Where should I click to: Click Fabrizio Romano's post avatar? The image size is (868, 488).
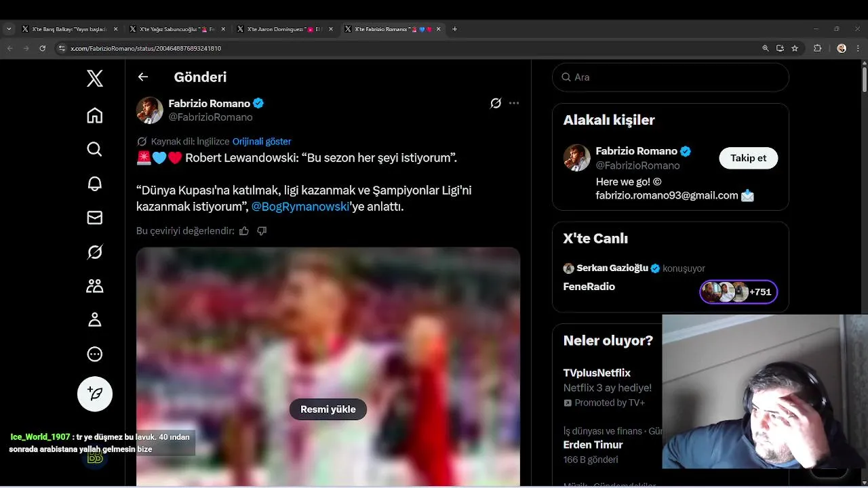click(150, 110)
